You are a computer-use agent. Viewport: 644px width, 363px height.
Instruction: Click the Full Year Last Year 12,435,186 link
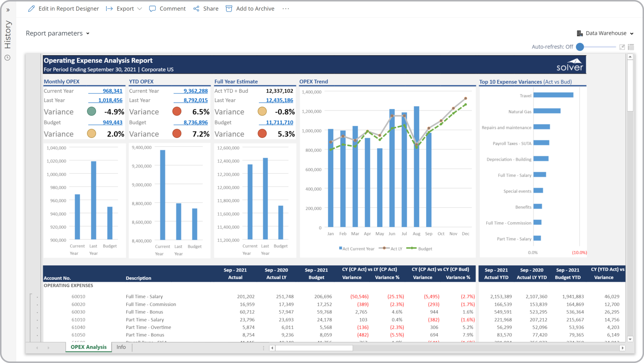(x=279, y=100)
